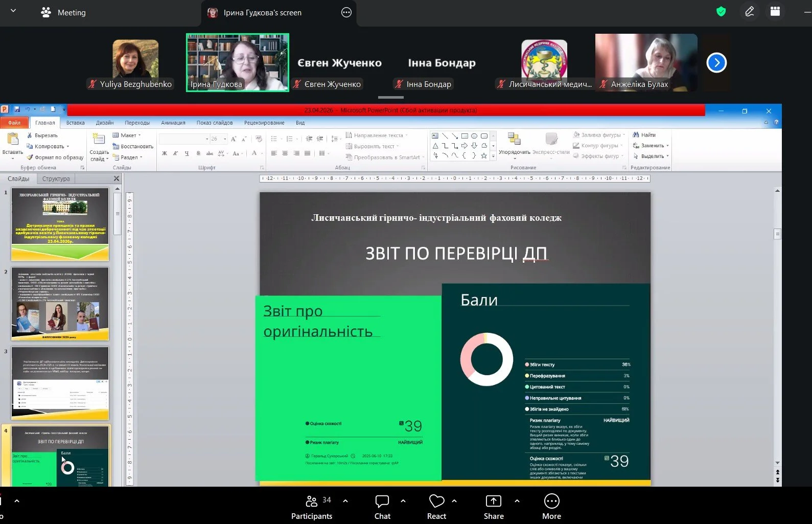
Task: Select the Right Arrow block shape
Action: point(465,146)
